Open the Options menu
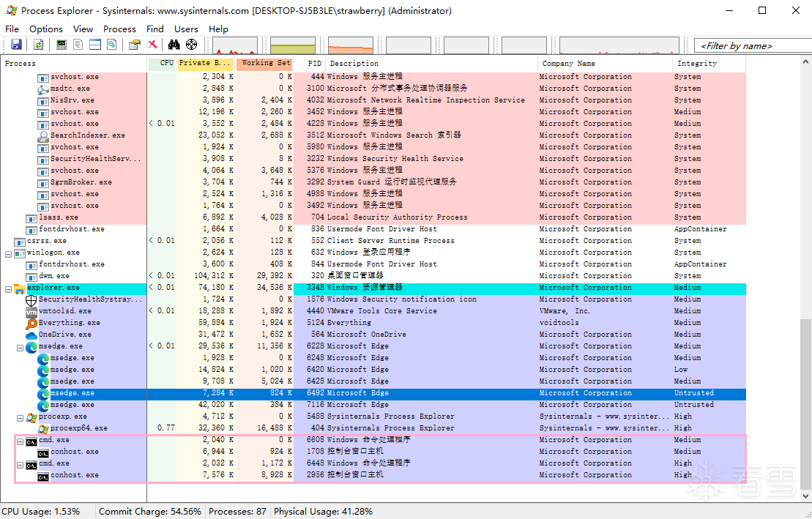This screenshot has width=812, height=519. click(x=46, y=29)
